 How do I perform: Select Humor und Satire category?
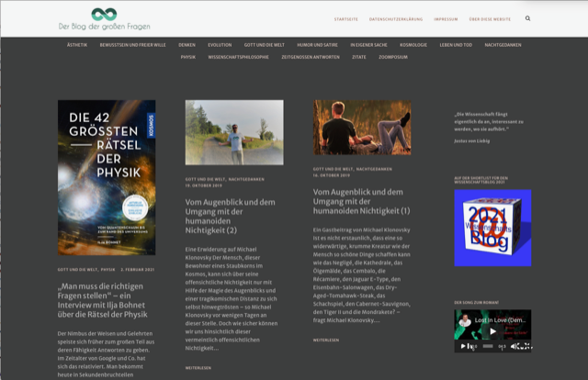(x=317, y=45)
